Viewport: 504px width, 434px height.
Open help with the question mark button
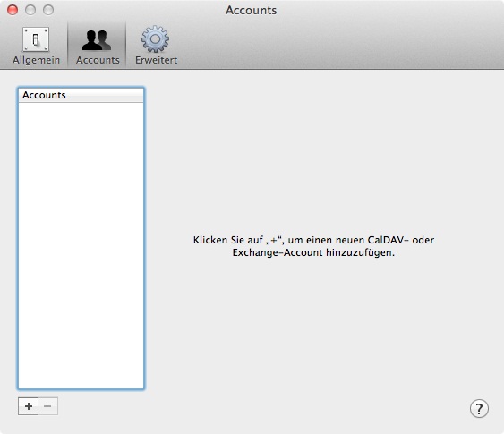point(479,409)
